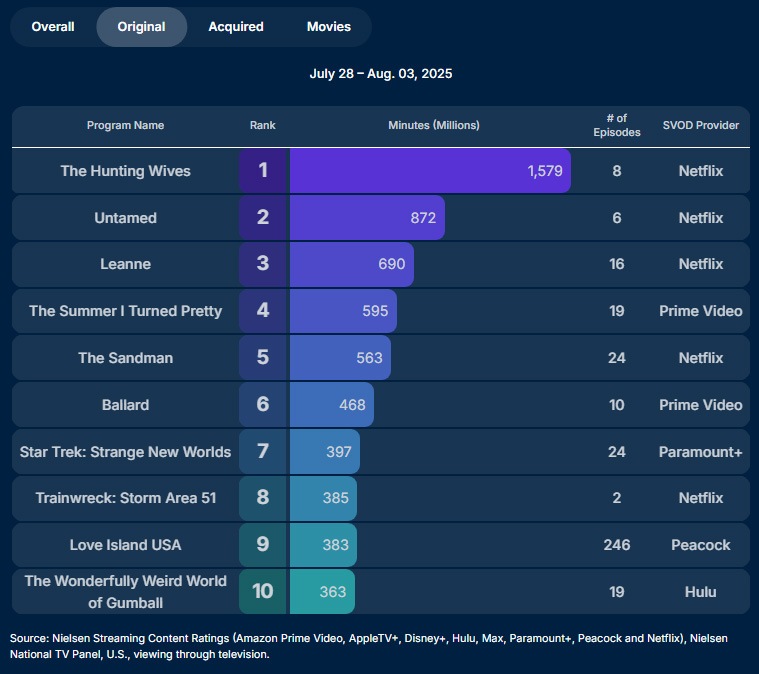Show the Movies tab
Screen dimensions: 759x674
[x=329, y=27]
